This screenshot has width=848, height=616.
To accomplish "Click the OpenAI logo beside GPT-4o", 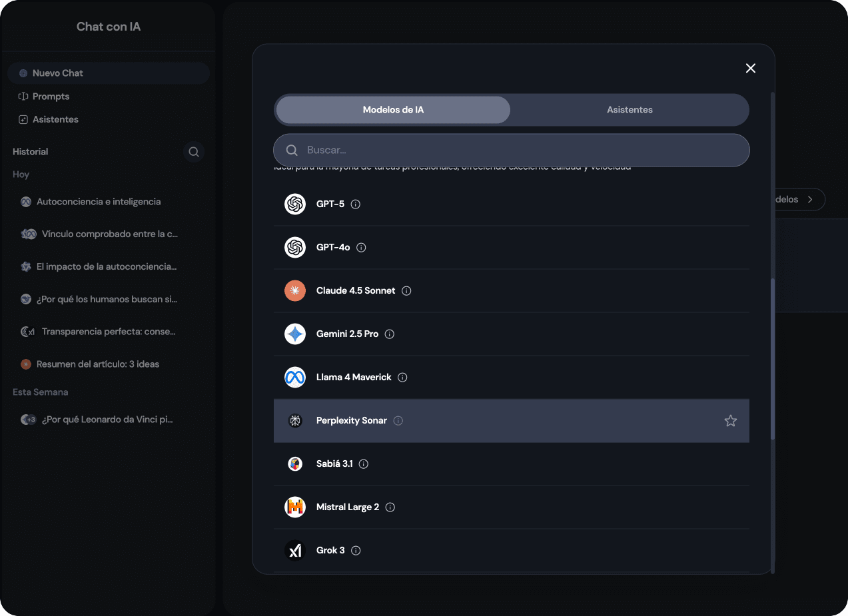I will pos(295,247).
